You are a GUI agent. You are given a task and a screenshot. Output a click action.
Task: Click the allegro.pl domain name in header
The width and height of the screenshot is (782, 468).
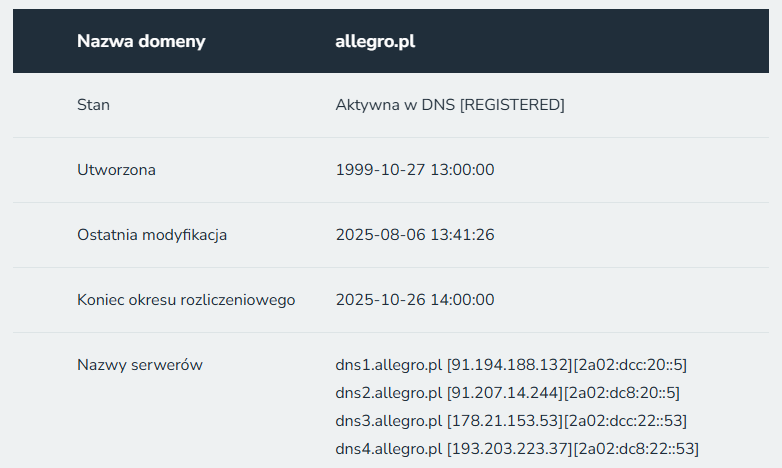tap(375, 41)
